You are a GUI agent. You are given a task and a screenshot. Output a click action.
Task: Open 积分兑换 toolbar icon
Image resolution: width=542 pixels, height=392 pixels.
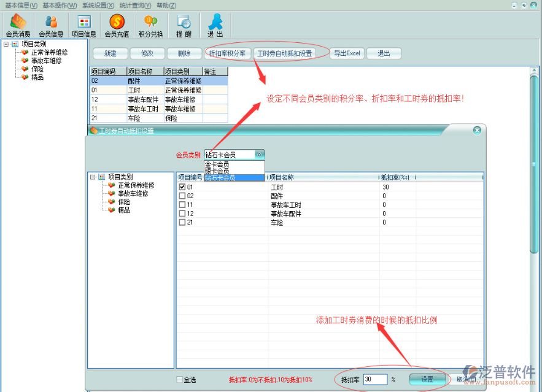coord(150,26)
